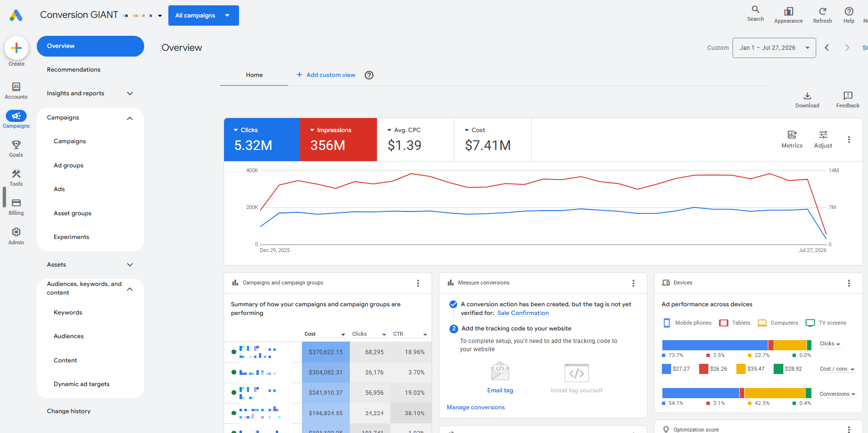Viewport: 868px width, 433px height.
Task: Select the Campaigns megaphone rail icon
Action: [x=16, y=116]
